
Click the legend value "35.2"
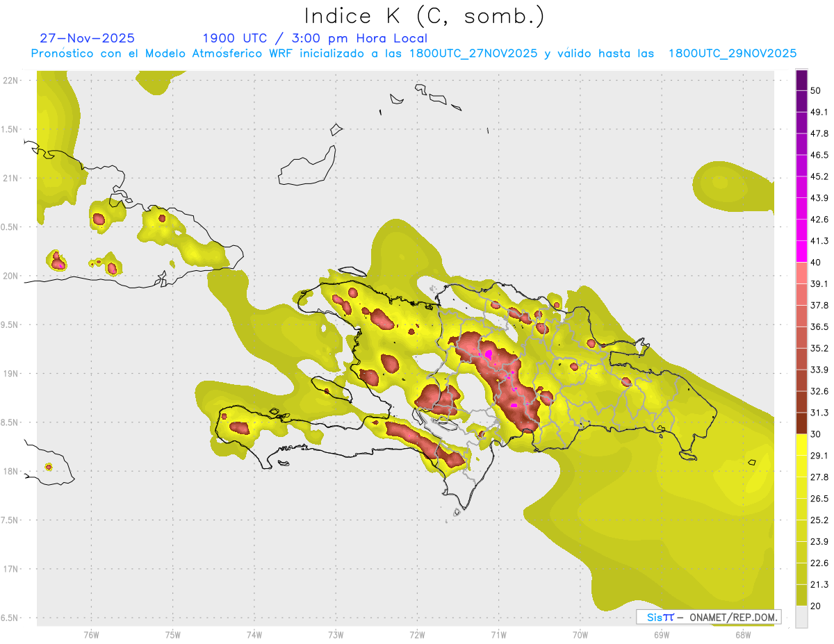819,348
